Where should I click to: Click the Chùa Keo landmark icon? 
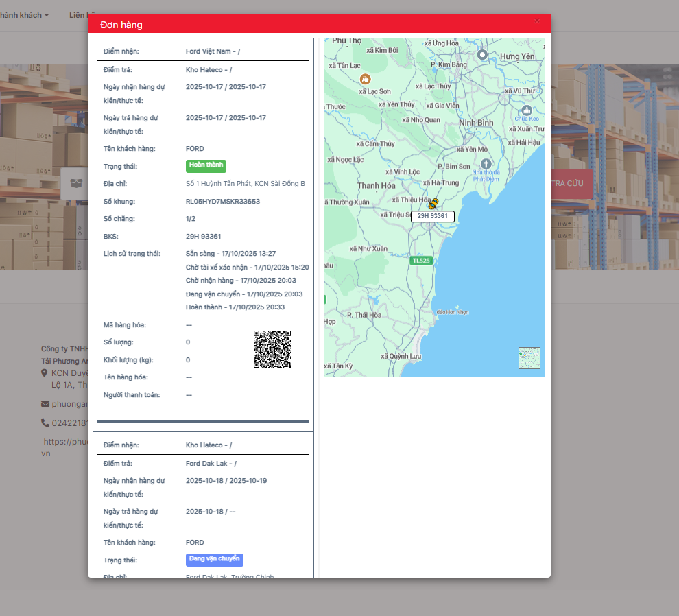527,110
